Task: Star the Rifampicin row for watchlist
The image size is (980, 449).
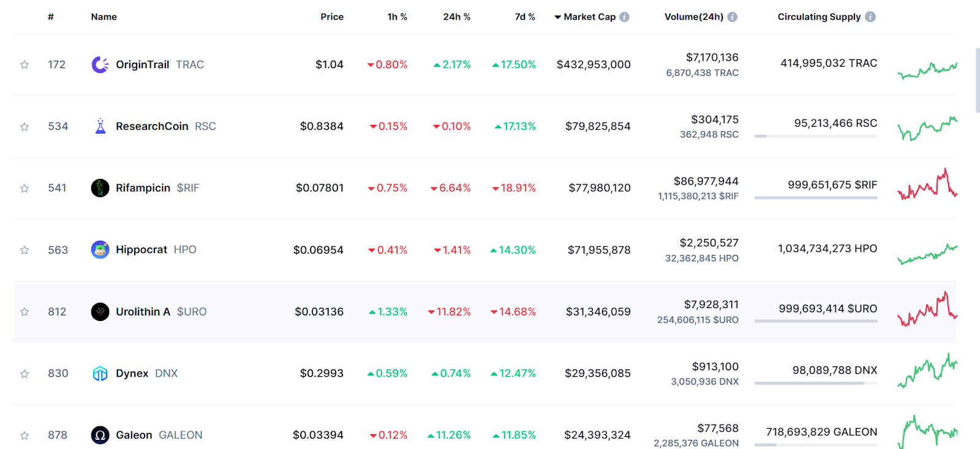Action: (24, 187)
